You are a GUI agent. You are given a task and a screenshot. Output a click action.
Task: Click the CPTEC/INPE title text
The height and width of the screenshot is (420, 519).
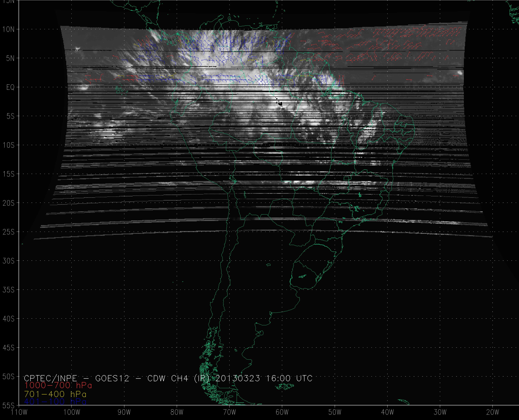click(x=50, y=378)
